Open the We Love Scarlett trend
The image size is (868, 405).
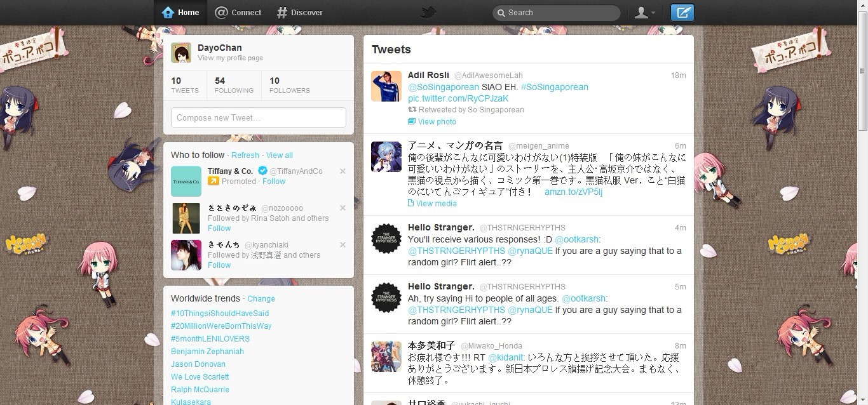pos(200,377)
